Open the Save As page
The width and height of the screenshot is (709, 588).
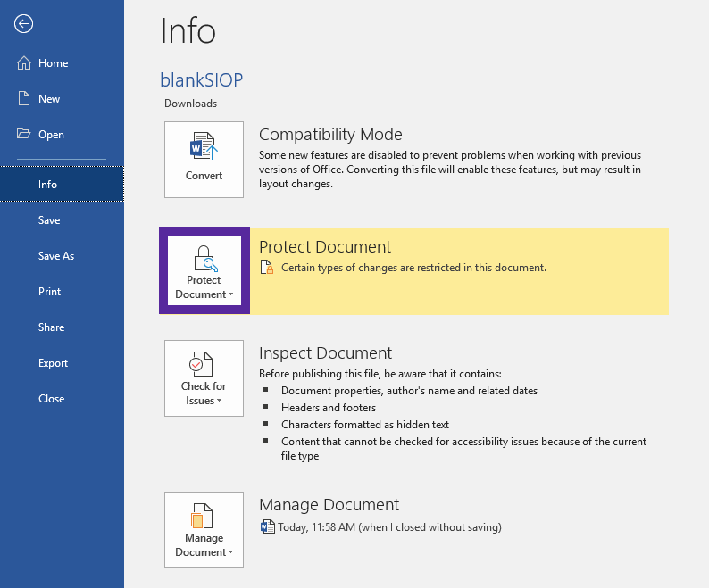click(62, 256)
